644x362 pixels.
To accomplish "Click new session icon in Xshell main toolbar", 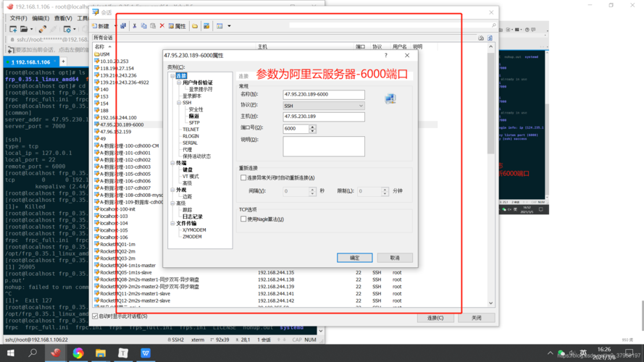I will (x=13, y=29).
